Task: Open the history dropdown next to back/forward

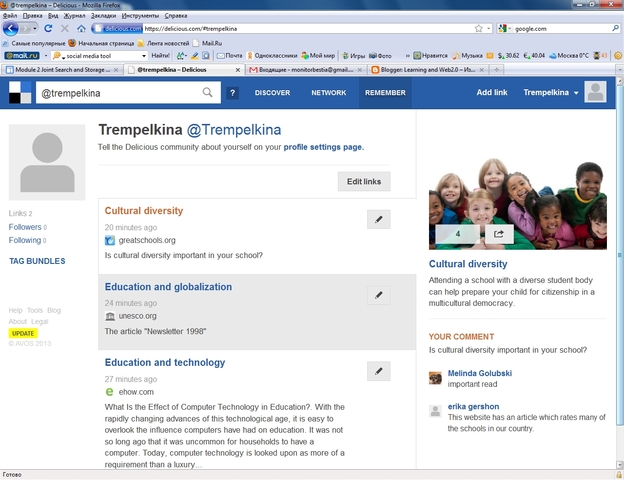Action: coord(35,28)
